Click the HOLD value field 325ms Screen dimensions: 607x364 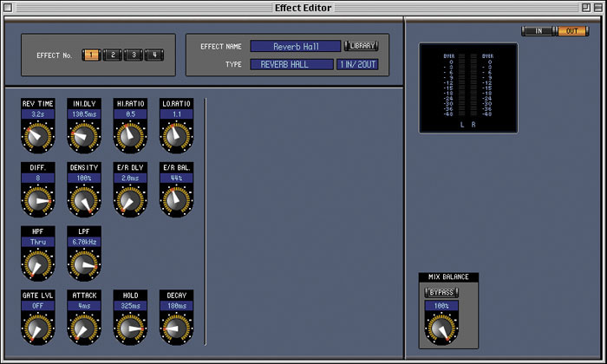click(130, 307)
